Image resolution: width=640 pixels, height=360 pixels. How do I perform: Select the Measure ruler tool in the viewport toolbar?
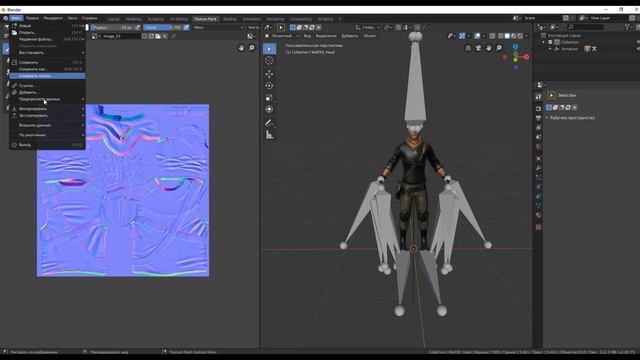[x=269, y=135]
